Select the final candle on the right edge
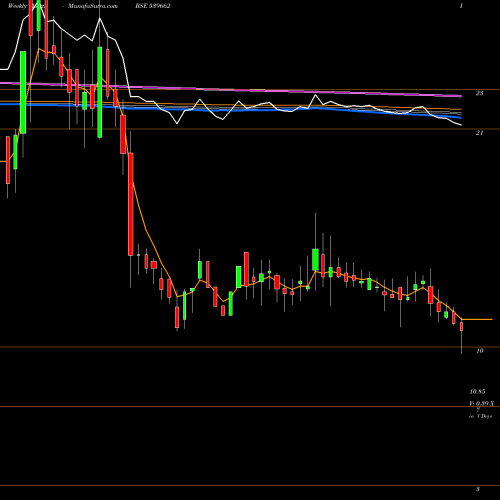500x500 pixels. point(462,327)
